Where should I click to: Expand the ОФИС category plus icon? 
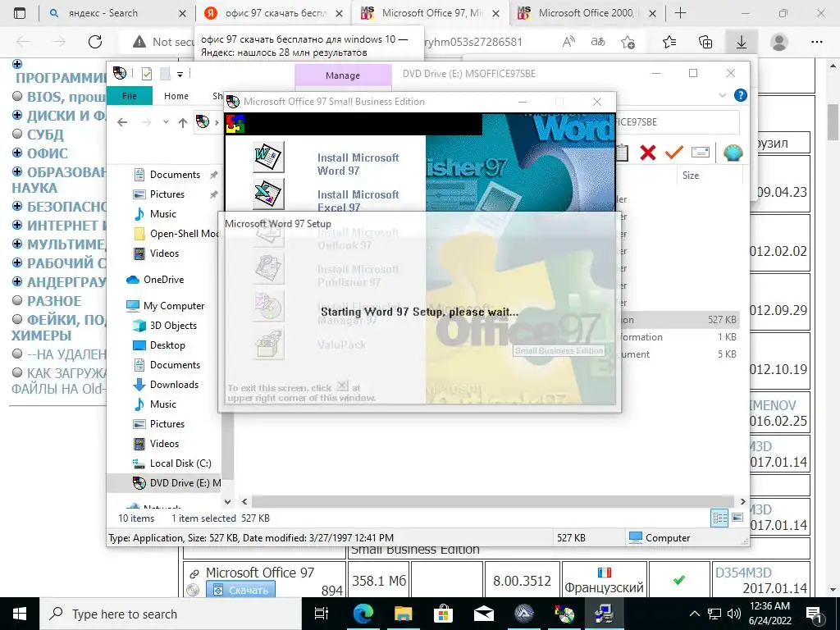17,153
